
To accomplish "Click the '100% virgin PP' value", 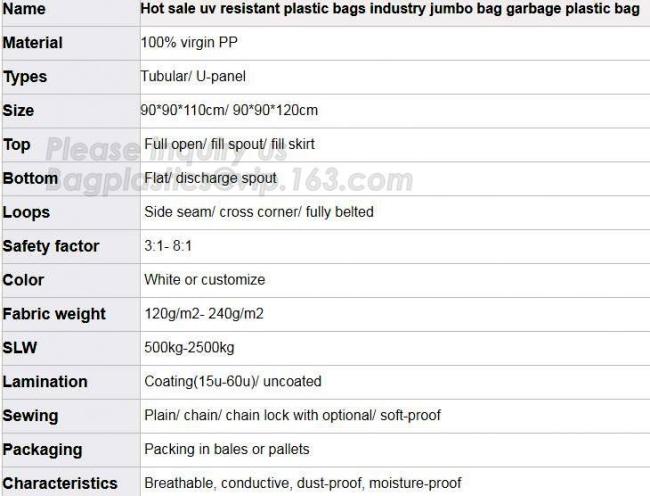I will click(x=189, y=43).
